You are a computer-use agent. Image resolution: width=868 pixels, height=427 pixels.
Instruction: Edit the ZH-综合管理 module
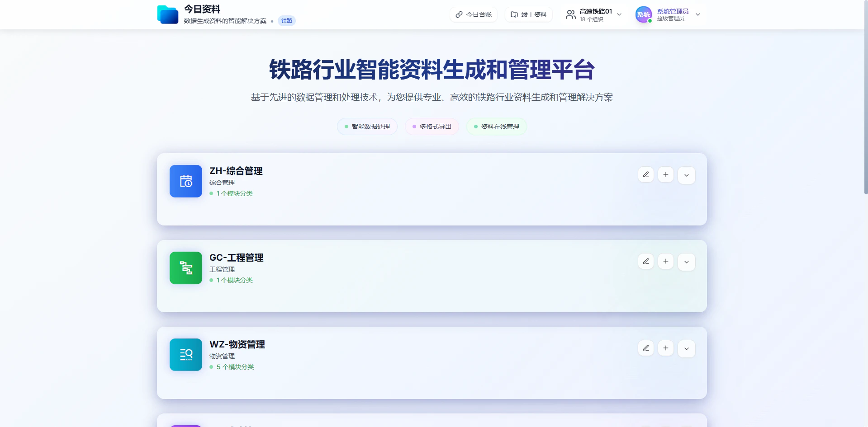coord(646,174)
